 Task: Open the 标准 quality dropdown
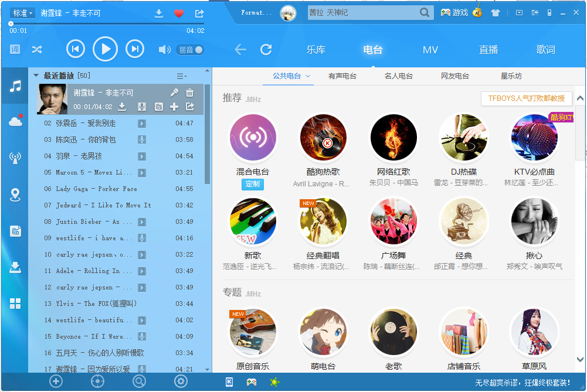coord(22,13)
